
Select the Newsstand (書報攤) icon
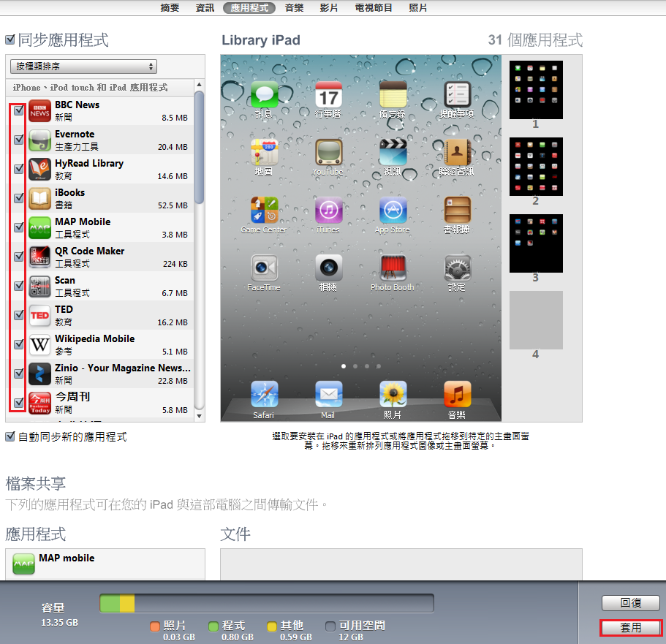pos(457,210)
